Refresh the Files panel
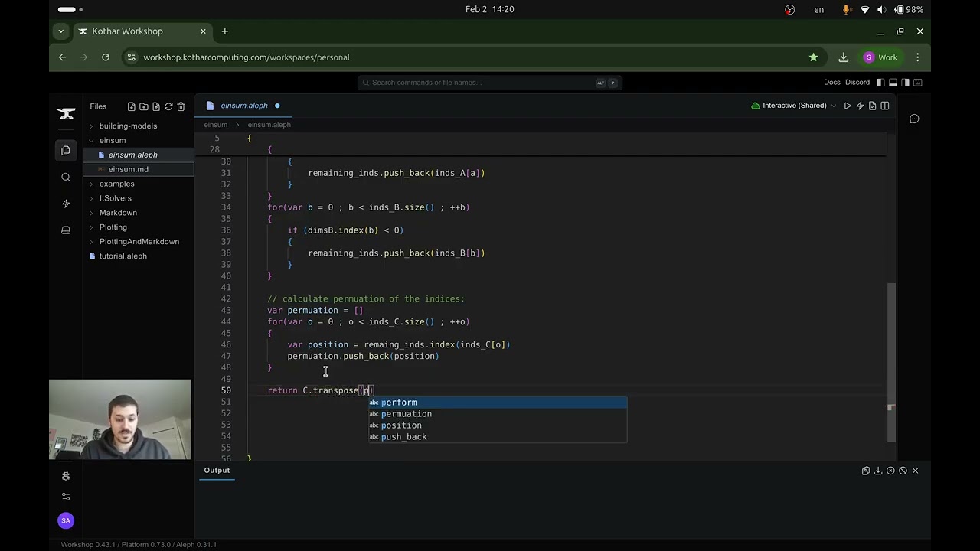The height and width of the screenshot is (551, 980). [x=168, y=106]
